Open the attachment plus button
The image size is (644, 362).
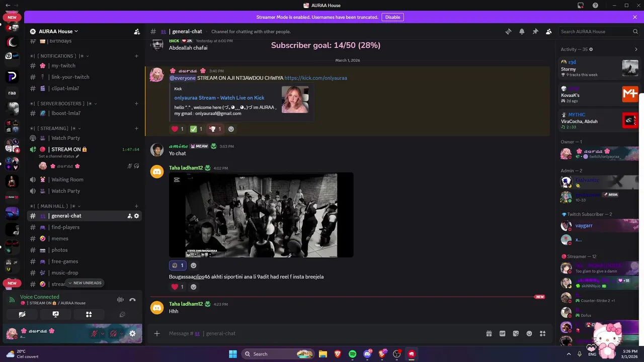[x=157, y=333]
